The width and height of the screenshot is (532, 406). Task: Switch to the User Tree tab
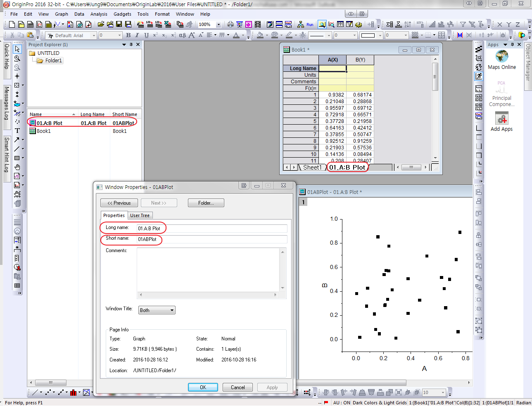coord(140,215)
